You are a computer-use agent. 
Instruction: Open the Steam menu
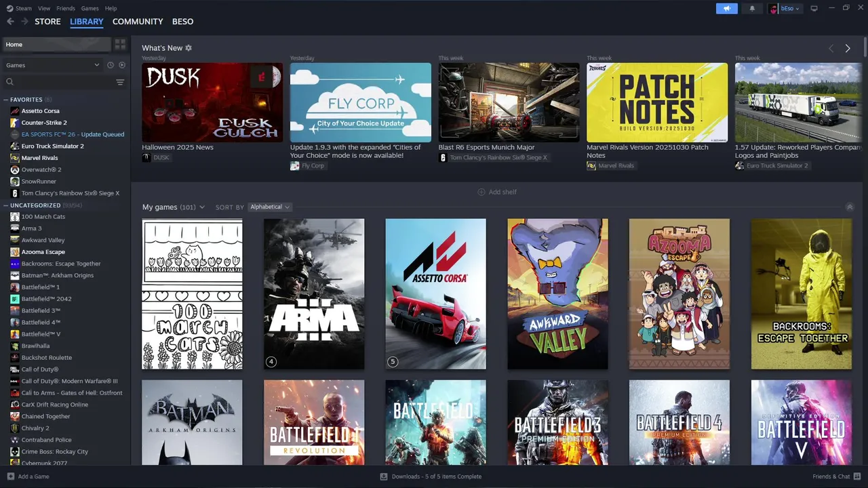tap(23, 8)
